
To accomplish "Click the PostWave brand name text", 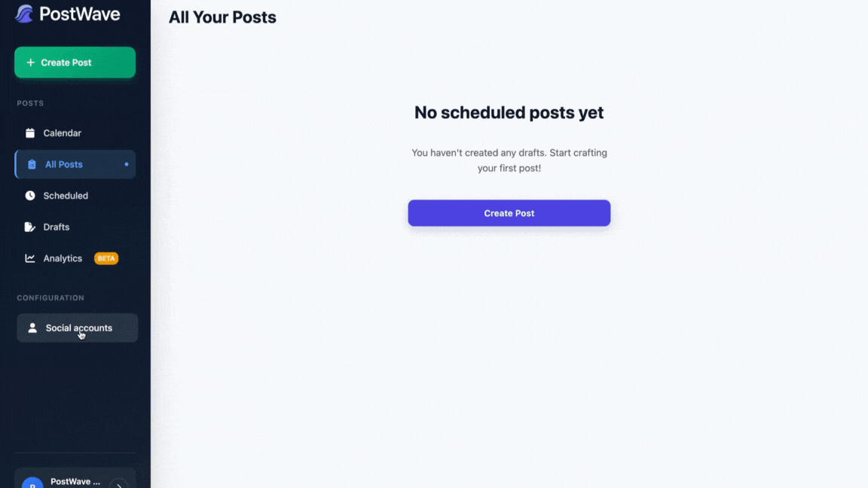I will pyautogui.click(x=79, y=14).
